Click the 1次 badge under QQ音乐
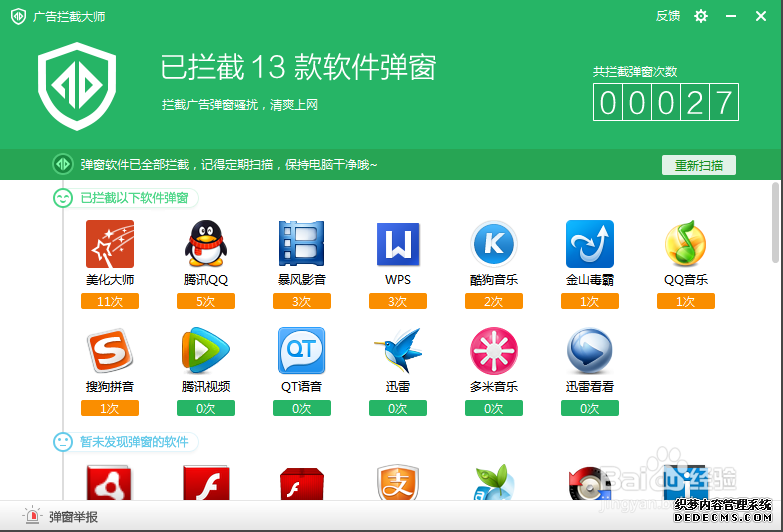Viewport: 783px width, 532px height. 686,301
